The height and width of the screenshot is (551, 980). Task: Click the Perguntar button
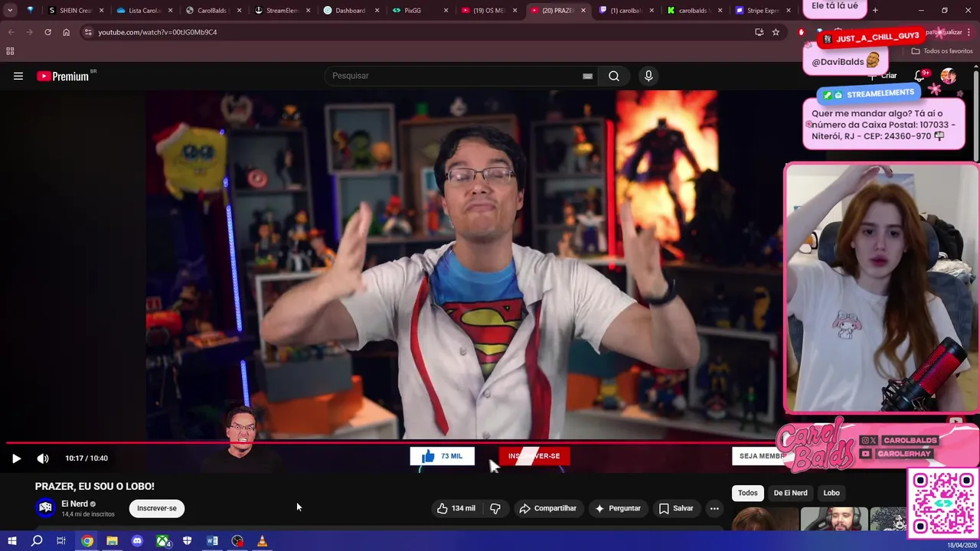[617, 508]
